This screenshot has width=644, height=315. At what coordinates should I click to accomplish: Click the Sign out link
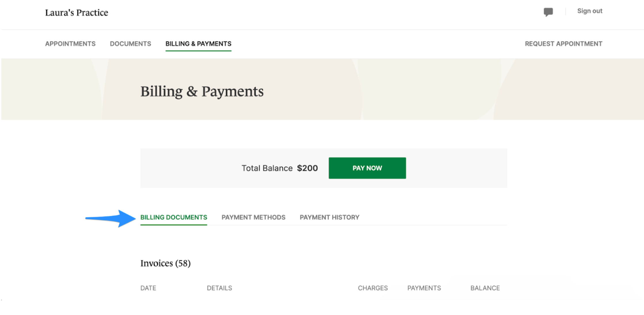tap(589, 11)
